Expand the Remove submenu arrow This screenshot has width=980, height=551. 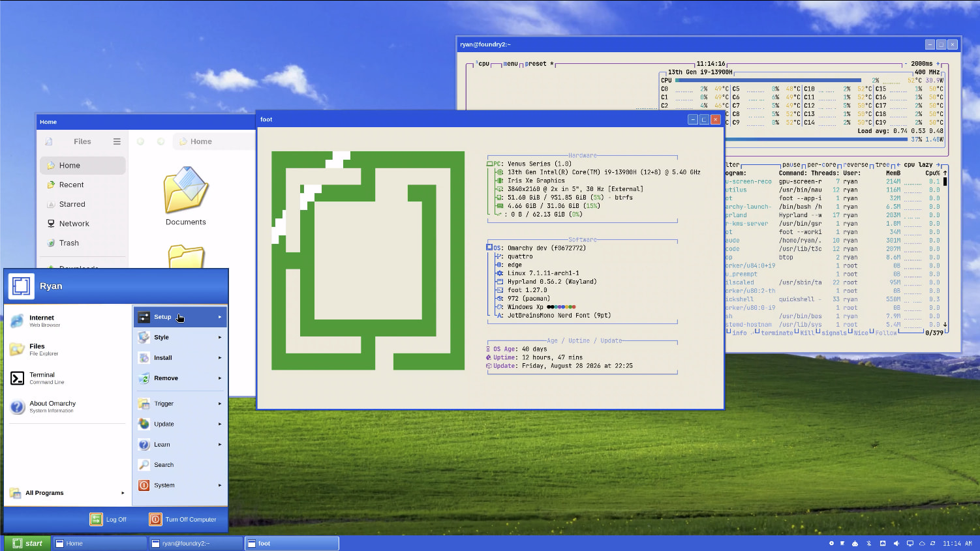pos(220,378)
